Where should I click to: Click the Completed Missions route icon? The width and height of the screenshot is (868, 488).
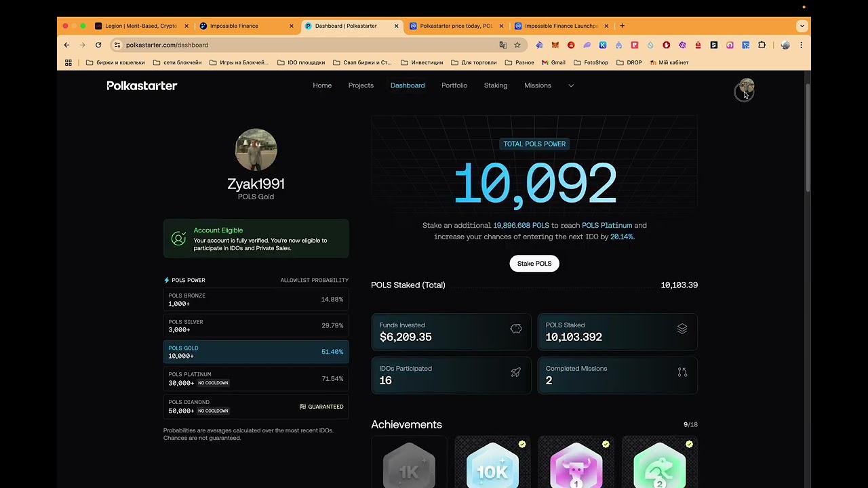click(x=682, y=372)
